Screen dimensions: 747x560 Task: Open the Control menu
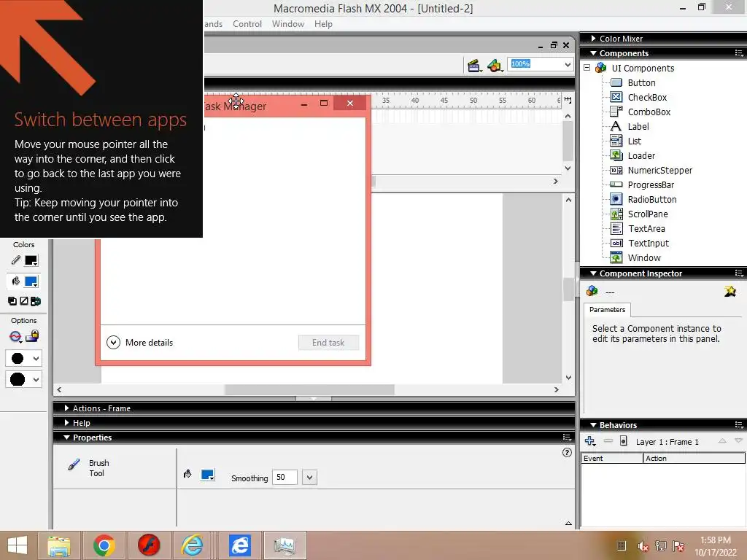click(x=247, y=24)
